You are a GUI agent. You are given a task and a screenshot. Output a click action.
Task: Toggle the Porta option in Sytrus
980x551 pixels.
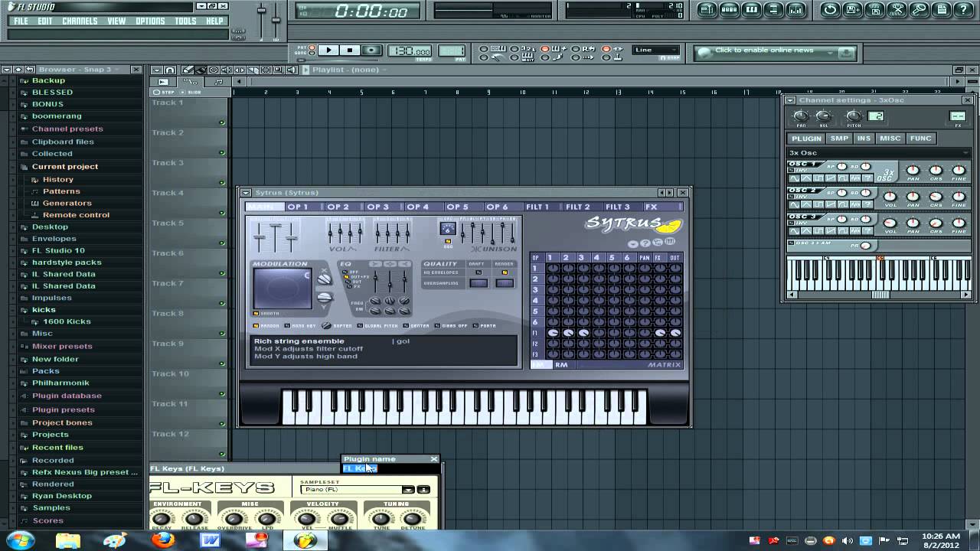click(475, 326)
